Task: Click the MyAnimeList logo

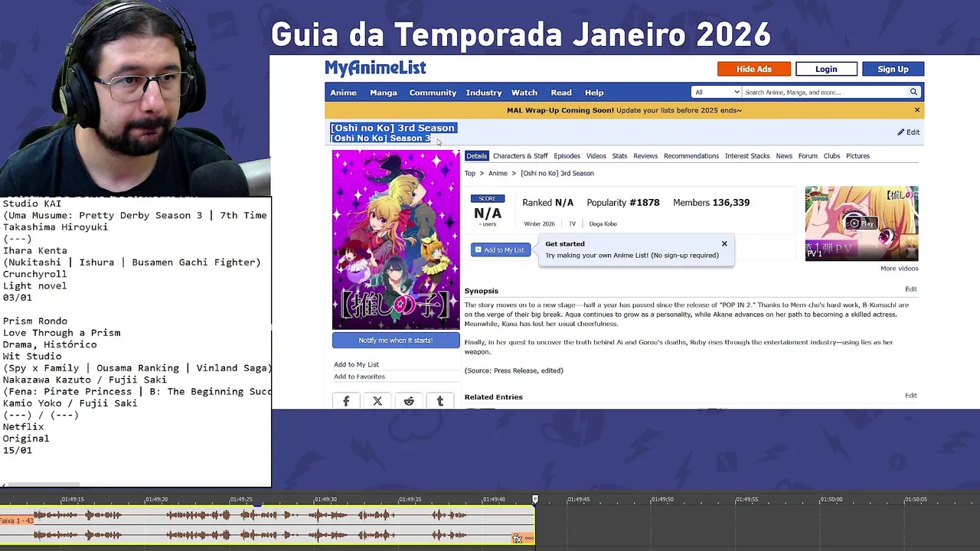Action: [375, 68]
